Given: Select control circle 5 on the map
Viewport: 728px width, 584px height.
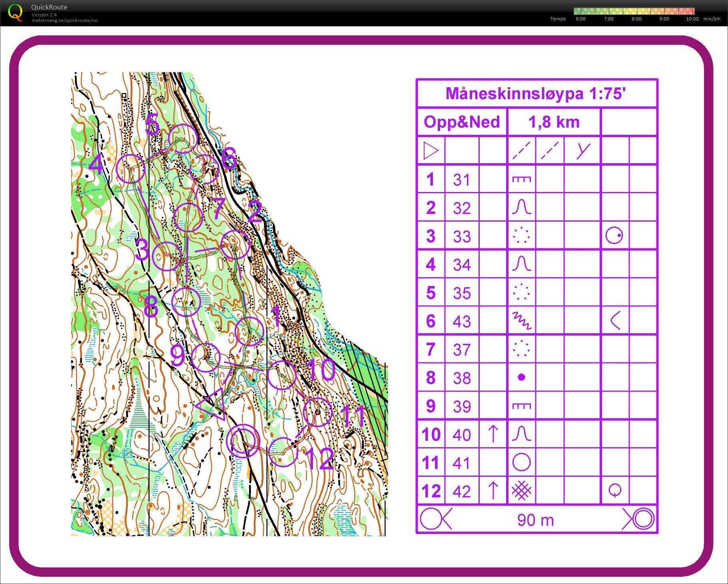Looking at the screenshot, I should [183, 138].
